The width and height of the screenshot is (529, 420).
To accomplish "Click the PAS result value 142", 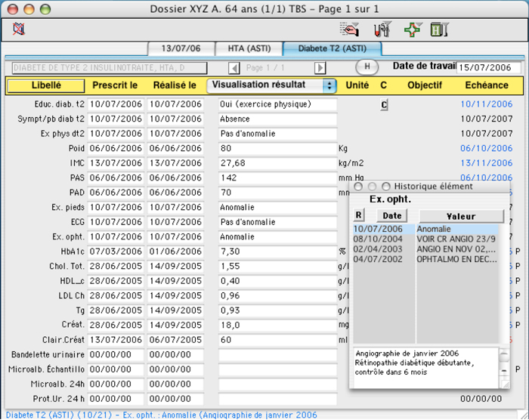I will coord(277,178).
